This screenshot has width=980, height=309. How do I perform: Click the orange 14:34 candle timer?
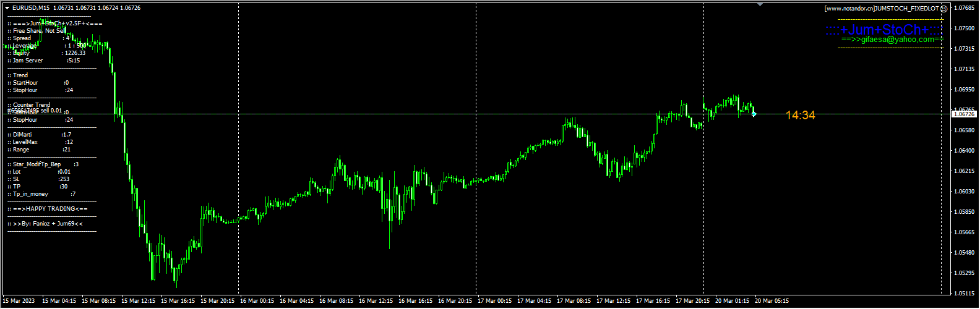tap(801, 115)
